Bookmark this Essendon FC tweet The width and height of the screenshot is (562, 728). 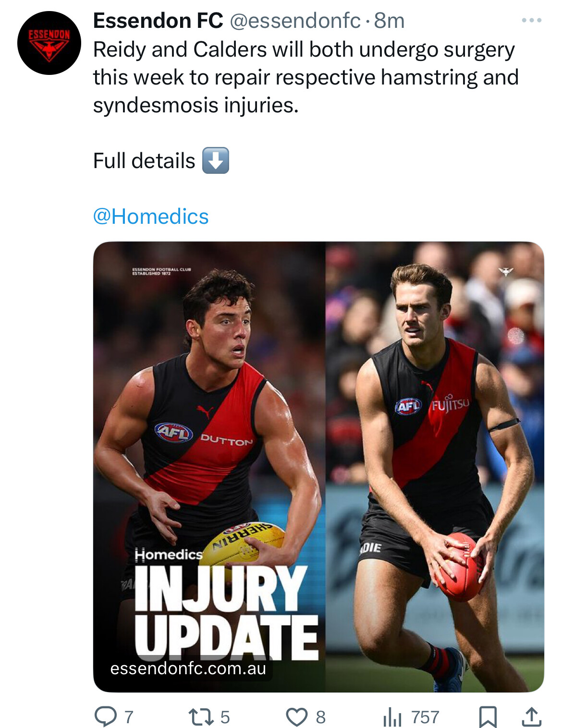488,717
